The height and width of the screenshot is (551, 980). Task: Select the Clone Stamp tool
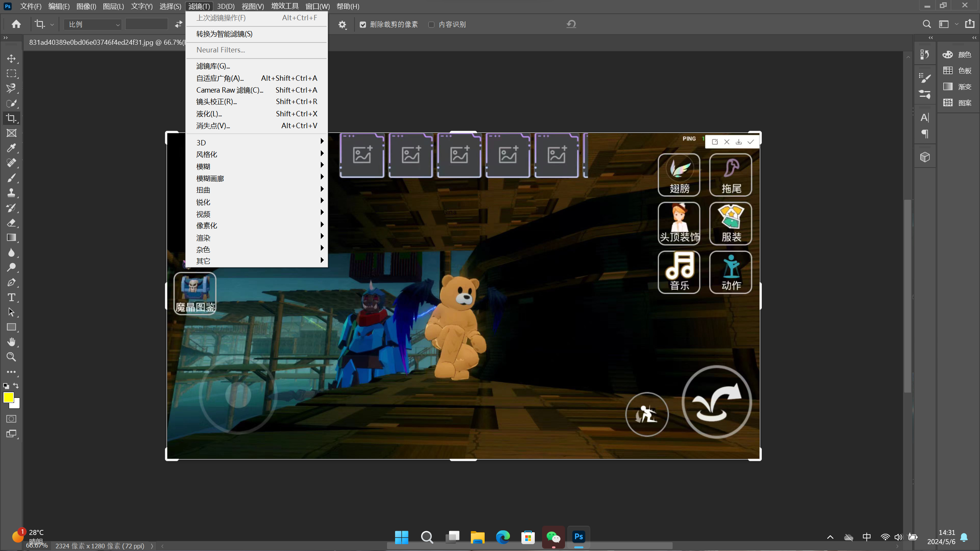[11, 193]
